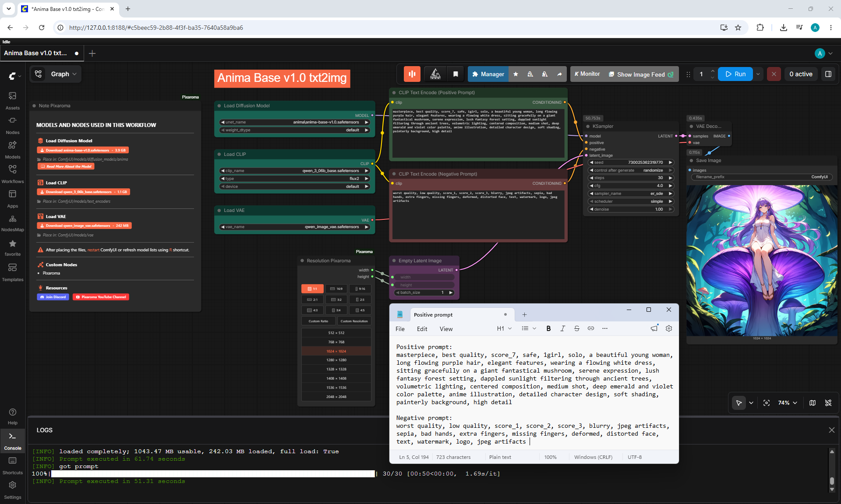
Task: Select the cursor select mode tool
Action: pos(739,403)
